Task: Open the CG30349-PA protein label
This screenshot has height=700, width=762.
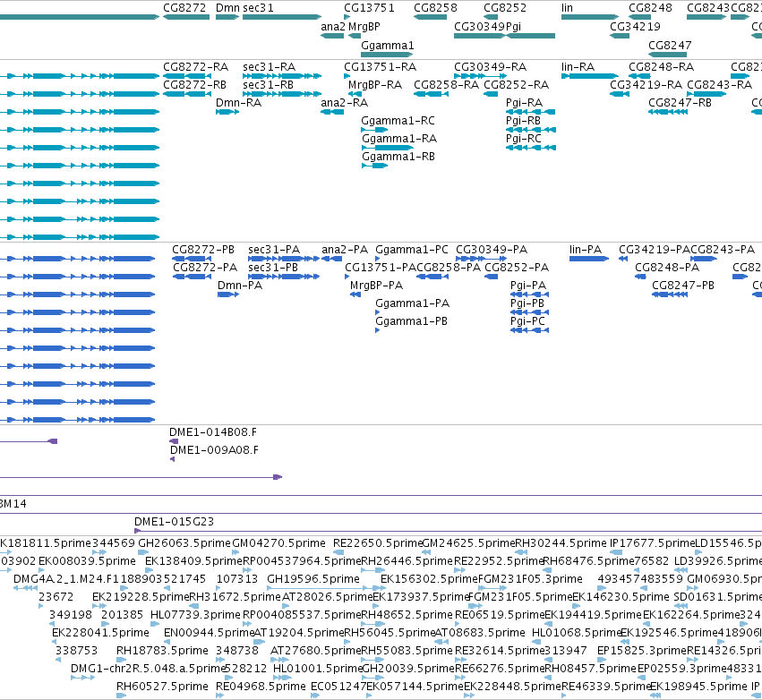Action: click(x=492, y=250)
